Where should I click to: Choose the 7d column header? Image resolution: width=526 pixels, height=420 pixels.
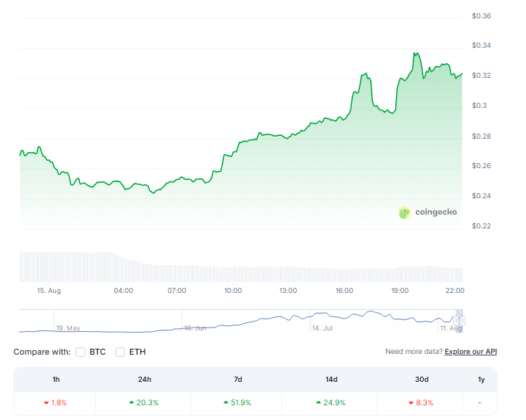click(237, 379)
